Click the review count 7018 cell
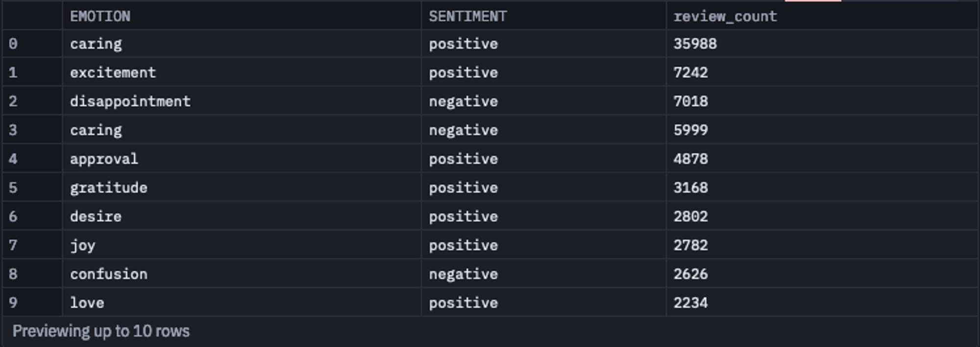Screen dimensions: 980x347 [x=822, y=101]
